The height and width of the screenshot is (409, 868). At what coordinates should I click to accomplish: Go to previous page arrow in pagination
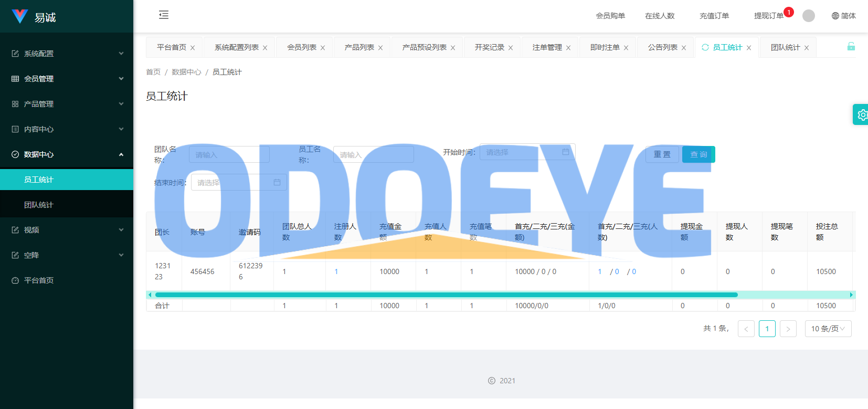[746, 329]
